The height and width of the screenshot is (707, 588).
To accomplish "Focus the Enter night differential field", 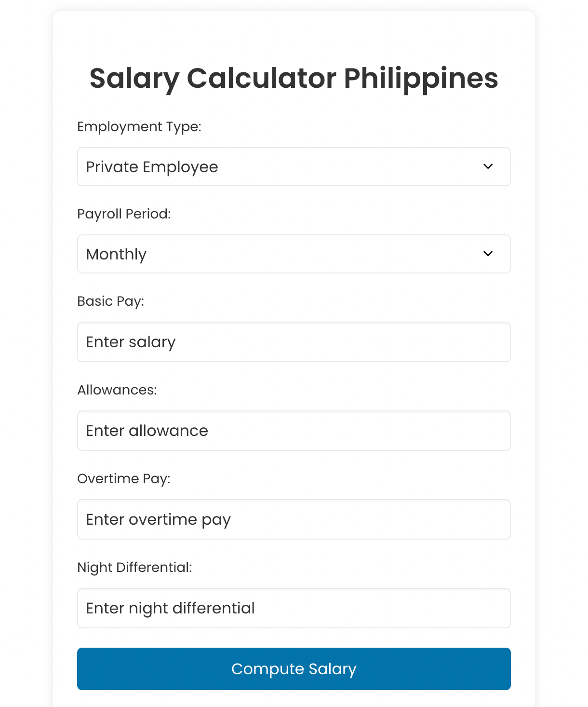I will click(x=294, y=608).
